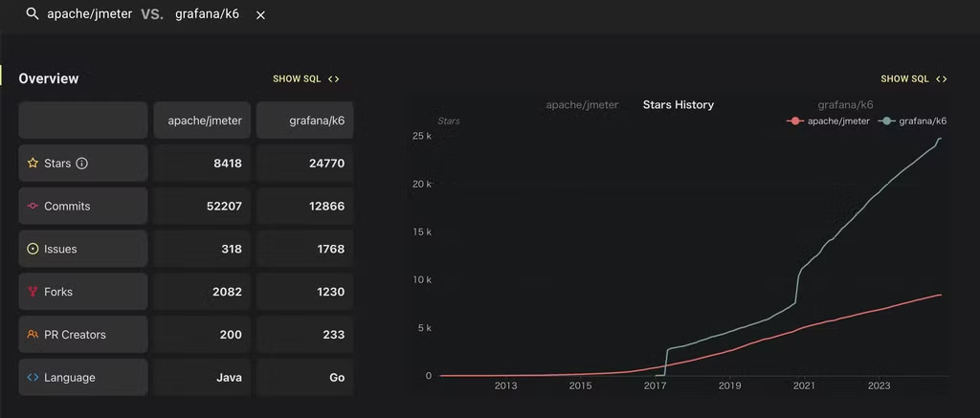
Task: Click the Language code brackets icon
Action: tap(33, 378)
